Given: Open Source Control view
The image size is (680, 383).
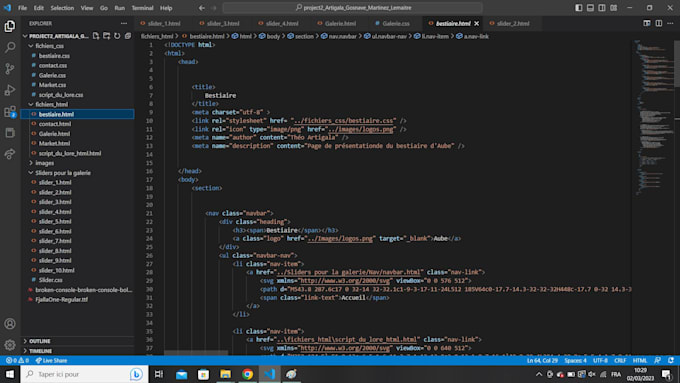Looking at the screenshot, I should (x=10, y=69).
